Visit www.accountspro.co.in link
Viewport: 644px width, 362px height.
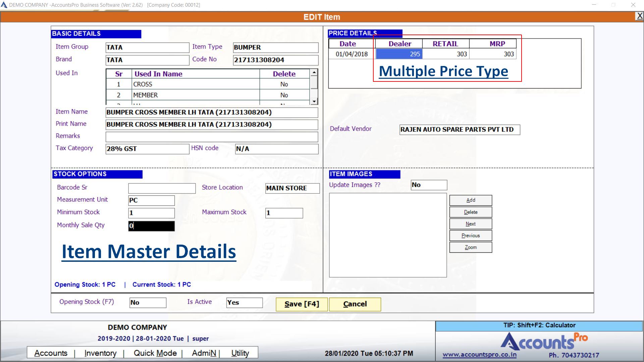coord(479,355)
